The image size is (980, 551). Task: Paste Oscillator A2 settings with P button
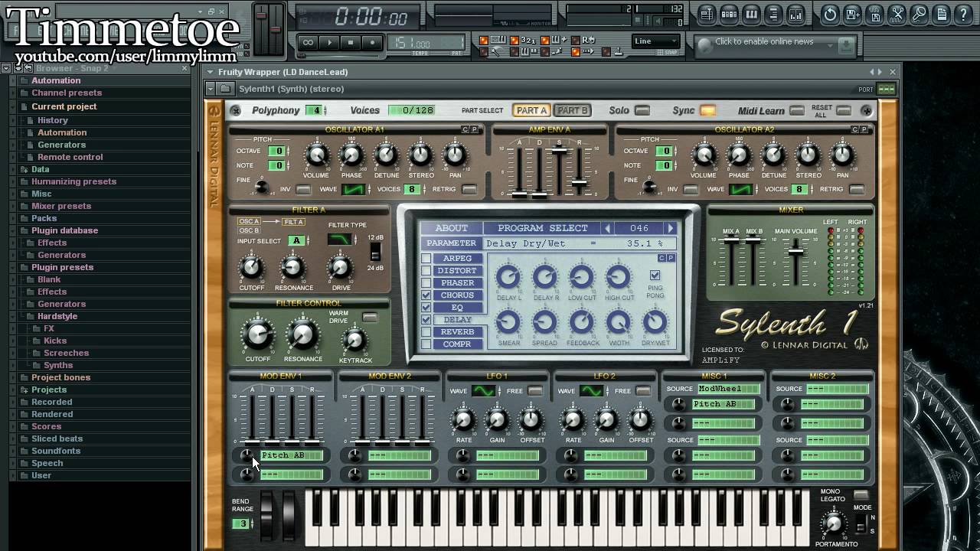coord(864,130)
